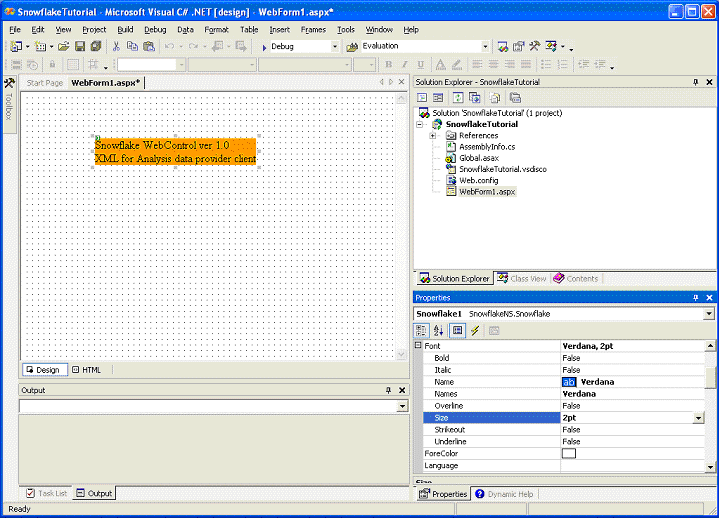Select AssemblyInfo.cs in Solution Explorer
This screenshot has width=719, height=518.
487,147
